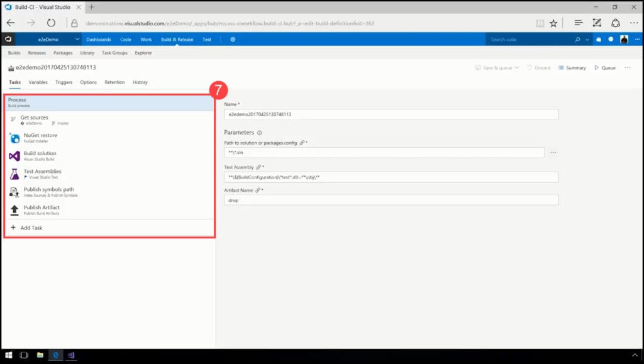Screen dimensions: 644x364
Task: Click the link icon beside Path to solution
Action: point(302,143)
